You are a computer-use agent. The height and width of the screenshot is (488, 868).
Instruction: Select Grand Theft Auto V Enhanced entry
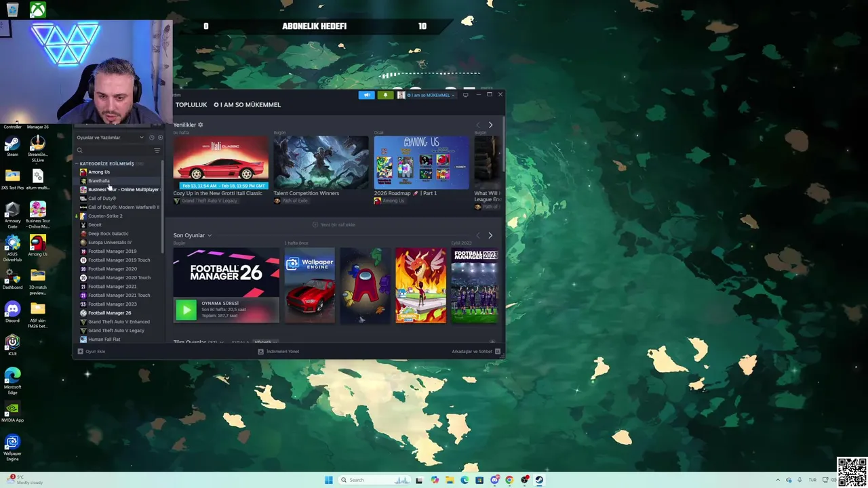tap(119, 322)
